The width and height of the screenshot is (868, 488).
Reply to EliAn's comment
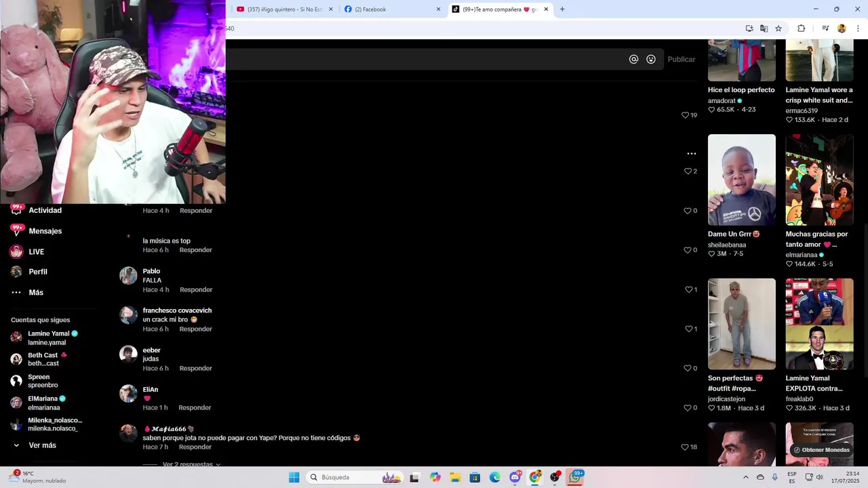point(195,407)
